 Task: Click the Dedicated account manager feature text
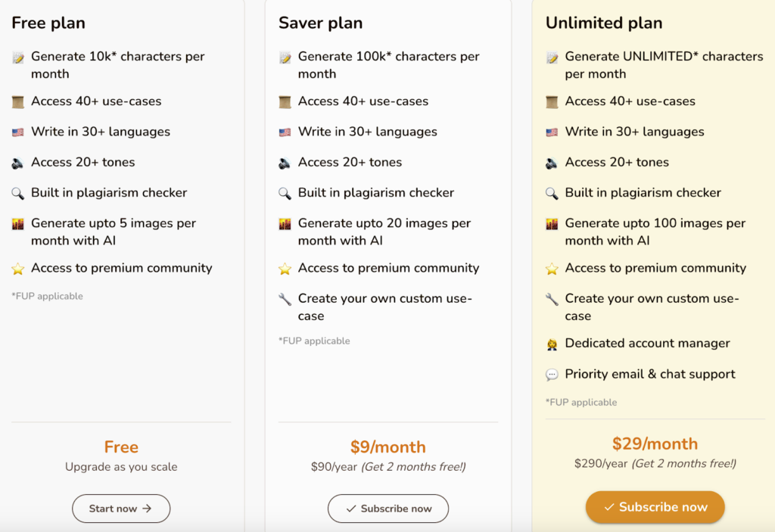647,344
